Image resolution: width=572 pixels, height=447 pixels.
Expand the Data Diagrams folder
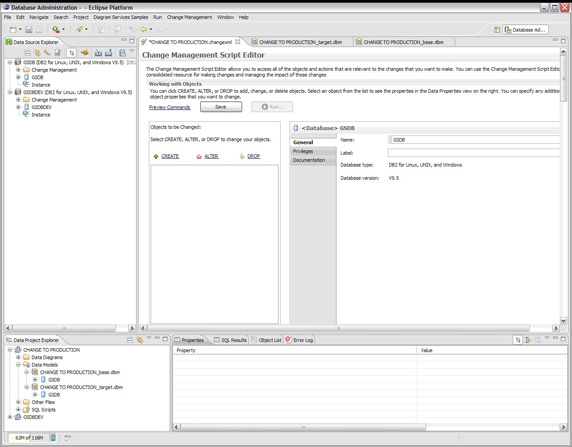click(x=18, y=357)
